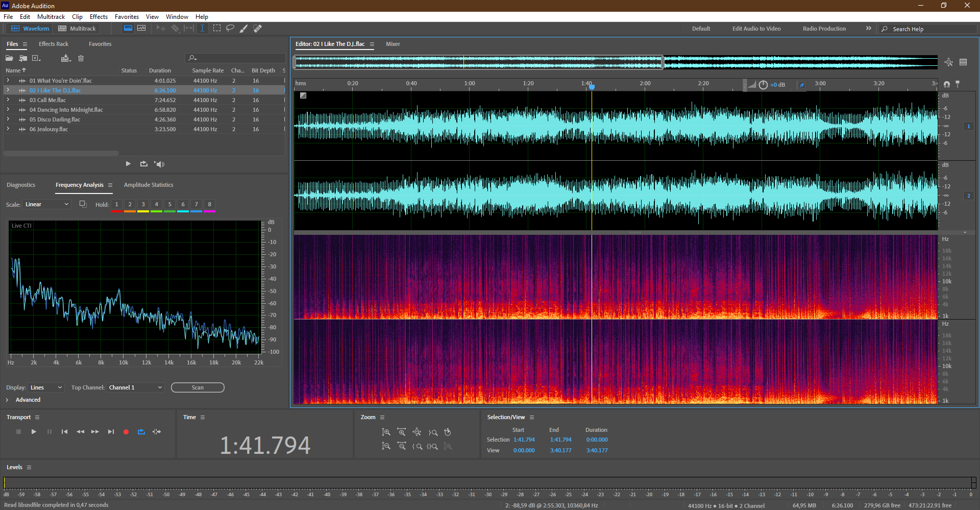Open the Scale Linear dropdown

47,204
